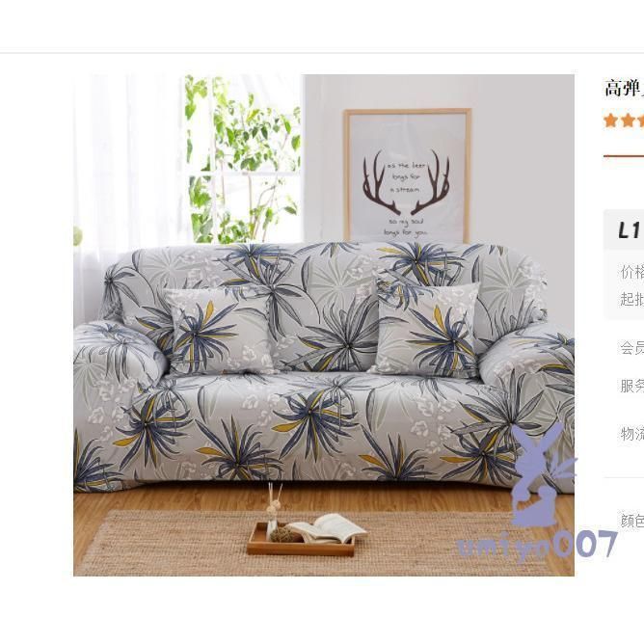Open the main sofa cover product image
The height and width of the screenshot is (644, 644).
(324, 325)
